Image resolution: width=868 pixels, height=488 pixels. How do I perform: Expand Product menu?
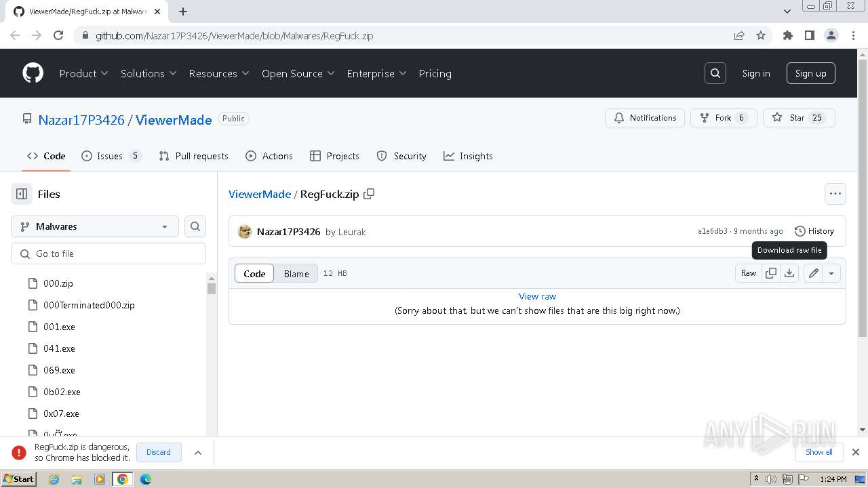coord(83,73)
